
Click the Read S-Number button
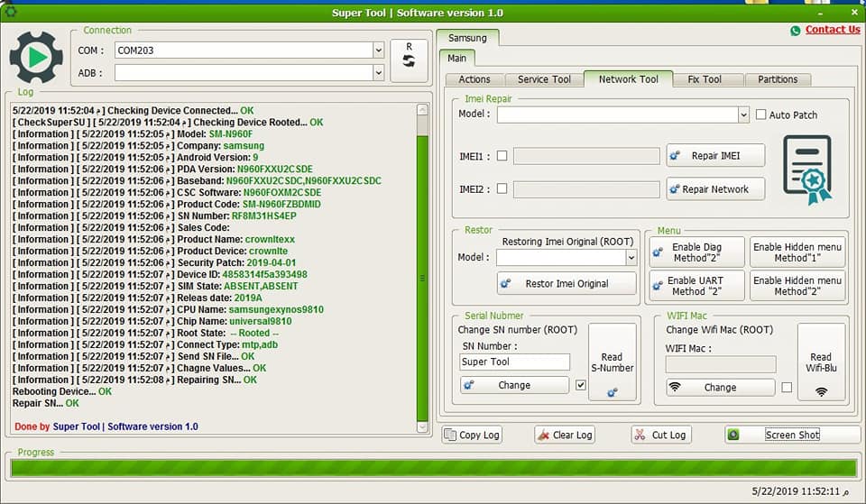(612, 362)
